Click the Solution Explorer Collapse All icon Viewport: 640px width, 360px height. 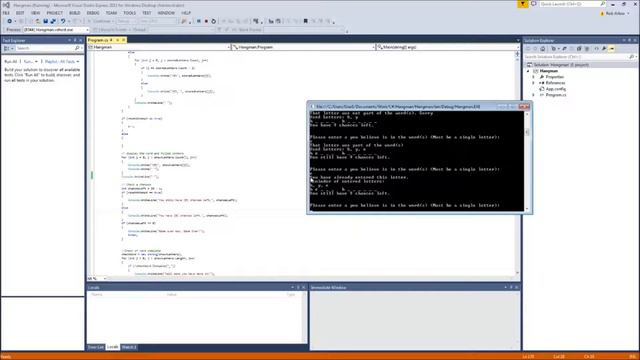tap(579, 49)
